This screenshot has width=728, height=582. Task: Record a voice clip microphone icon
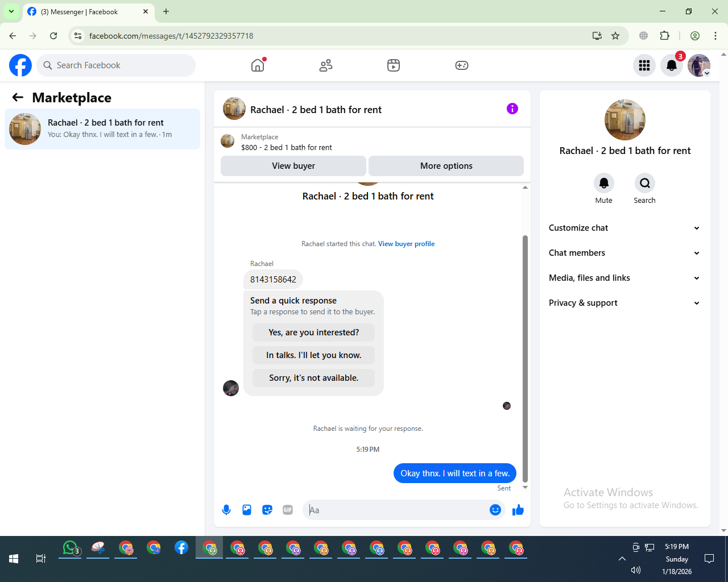coord(226,510)
